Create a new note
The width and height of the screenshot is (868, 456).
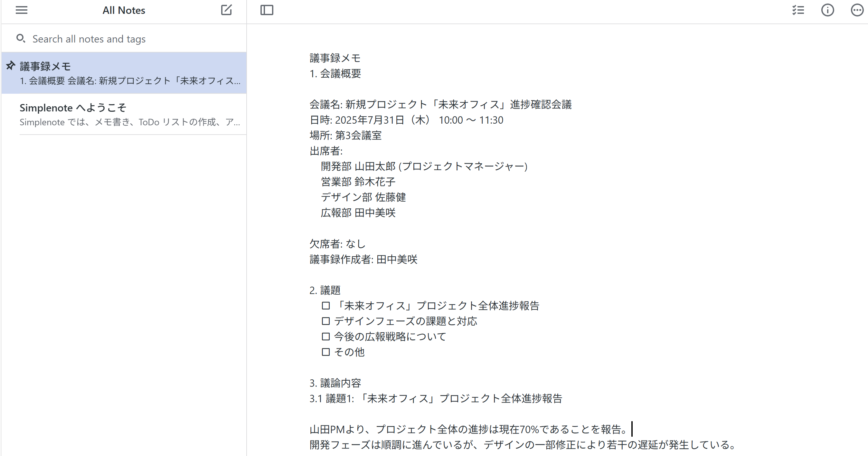227,10
